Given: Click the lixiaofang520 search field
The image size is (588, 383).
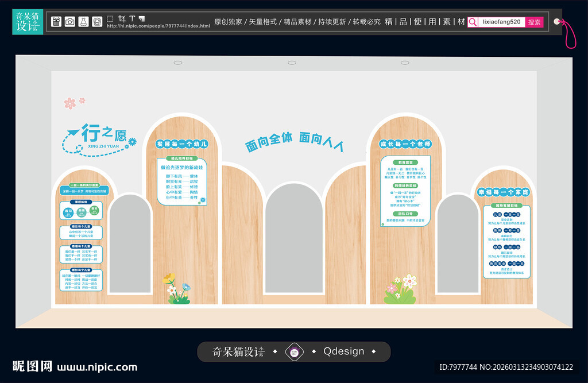Looking at the screenshot, I should tap(501, 22).
